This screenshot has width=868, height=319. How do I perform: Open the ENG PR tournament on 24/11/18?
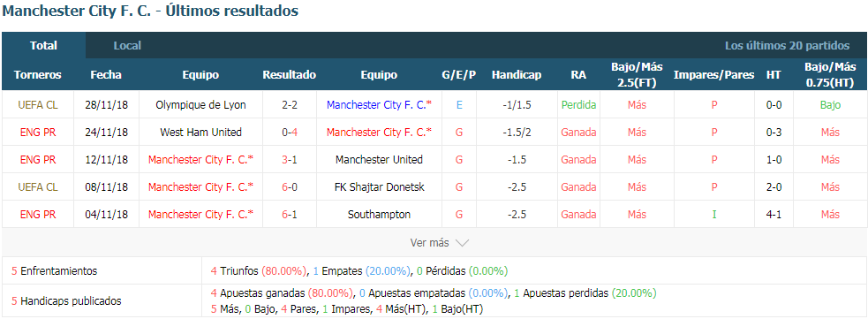38,133
